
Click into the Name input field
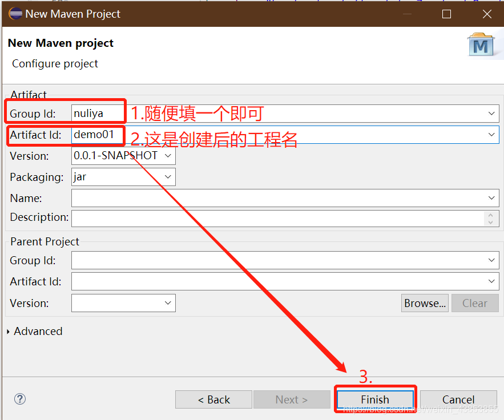click(x=285, y=198)
